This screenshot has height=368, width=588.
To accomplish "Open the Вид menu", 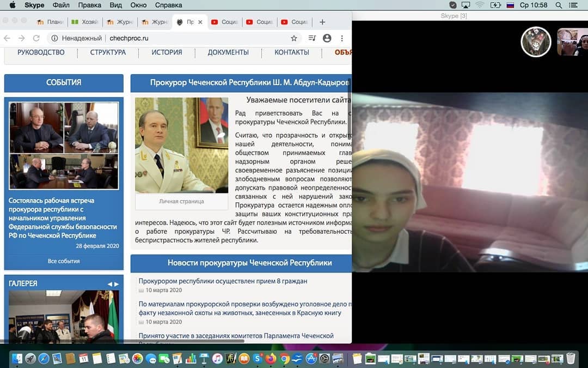I will click(116, 5).
